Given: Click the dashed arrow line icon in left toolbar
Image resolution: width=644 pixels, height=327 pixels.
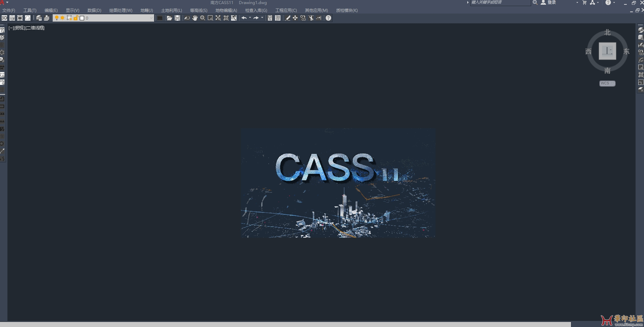Looking at the screenshot, I should point(2,151).
